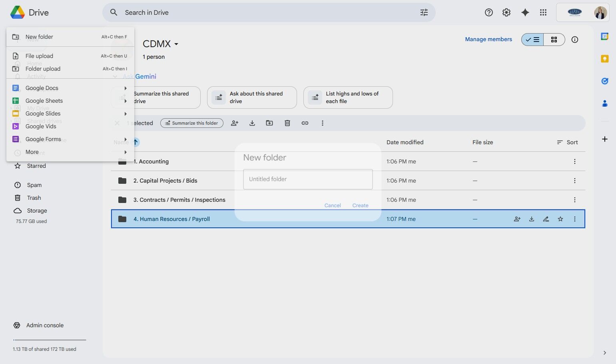This screenshot has height=364, width=616.
Task: Collapse the side panel with bottom chevron
Action: pos(605,353)
